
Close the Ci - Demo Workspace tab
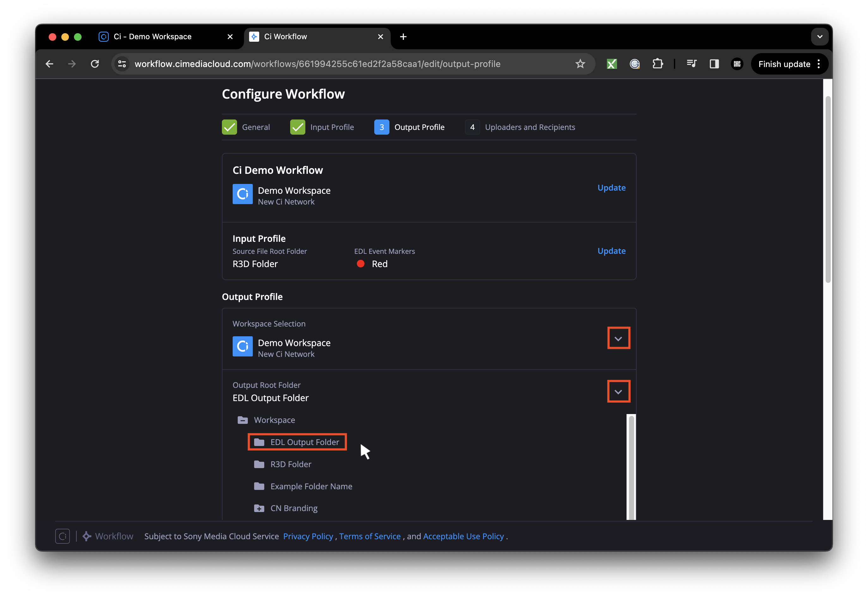(230, 37)
